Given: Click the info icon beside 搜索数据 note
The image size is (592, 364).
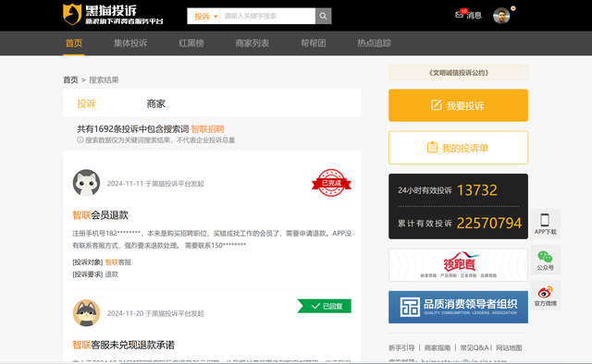Looking at the screenshot, I should [x=80, y=140].
